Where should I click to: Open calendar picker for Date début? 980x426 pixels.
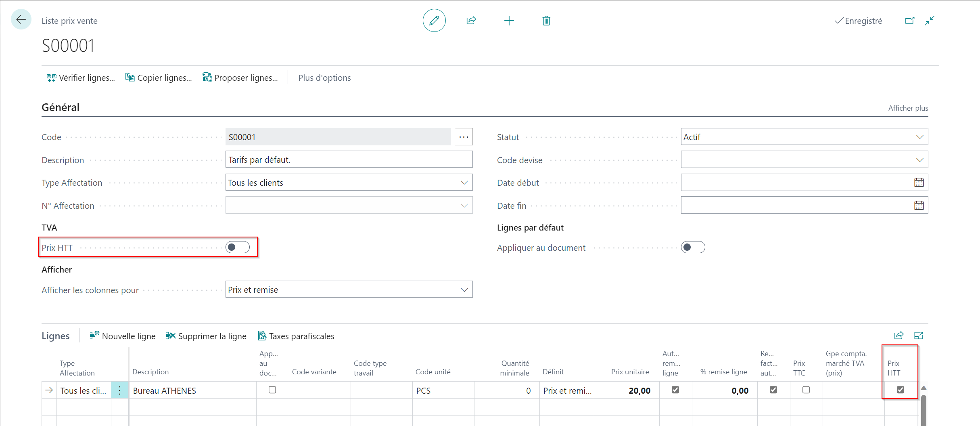click(x=919, y=183)
